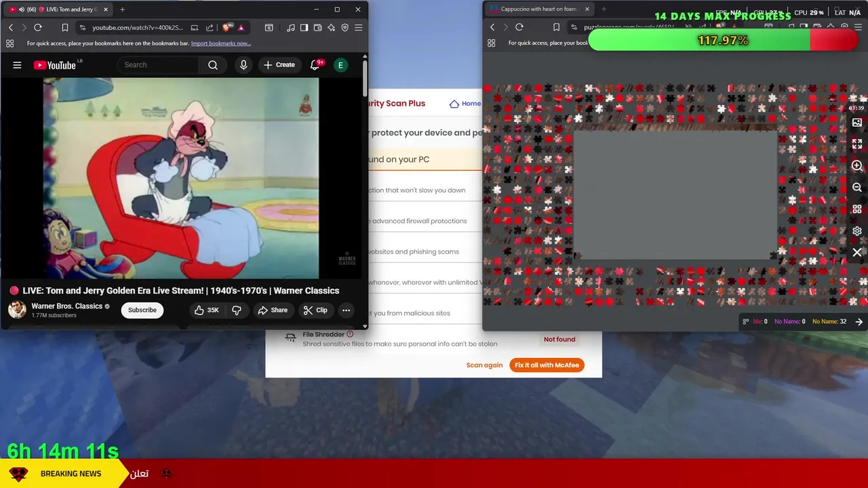Screen dimensions: 868x488
Task: Start voice search with the microphone icon
Action: 243,65
